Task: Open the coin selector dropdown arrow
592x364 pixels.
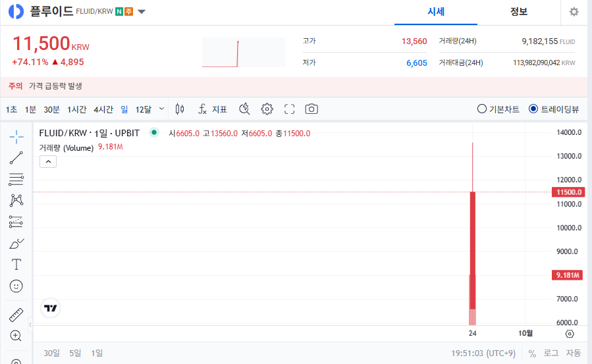Action: 142,12
